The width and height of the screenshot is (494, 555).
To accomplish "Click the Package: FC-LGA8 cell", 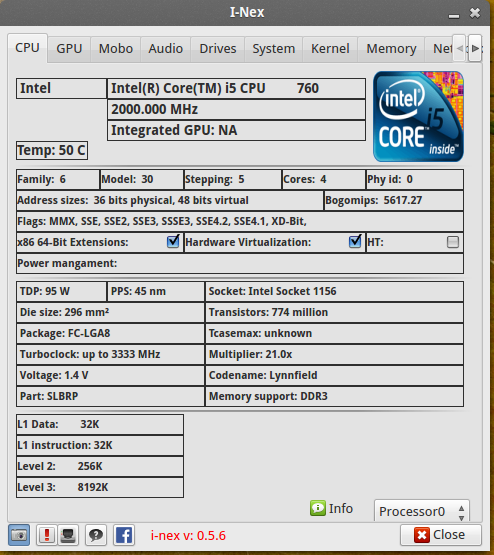I will click(x=110, y=333).
